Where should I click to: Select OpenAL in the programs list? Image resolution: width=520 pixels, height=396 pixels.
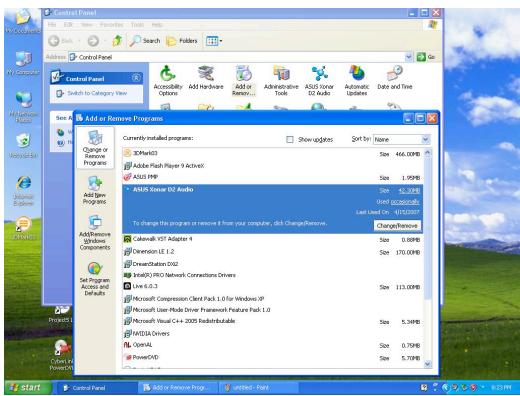coord(273,345)
